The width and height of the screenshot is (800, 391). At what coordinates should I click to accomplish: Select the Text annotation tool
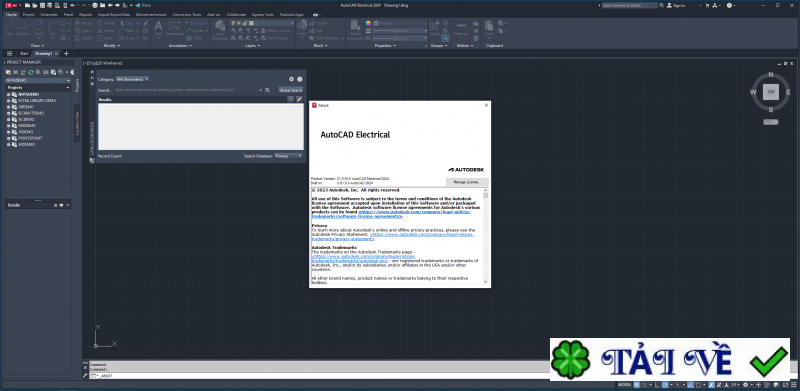click(158, 28)
